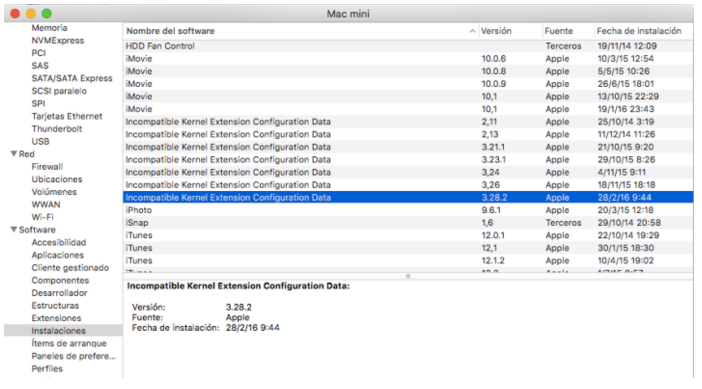Sort by Fuente column header
702x389 pixels.
[558, 31]
